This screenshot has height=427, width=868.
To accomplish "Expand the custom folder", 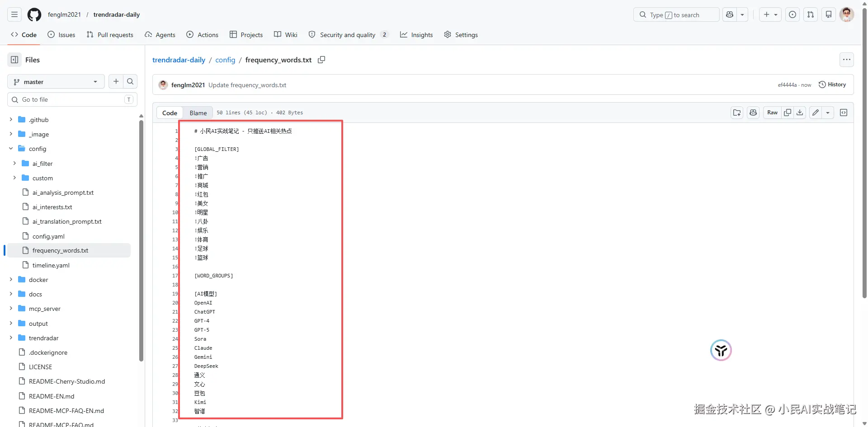I will (x=14, y=178).
